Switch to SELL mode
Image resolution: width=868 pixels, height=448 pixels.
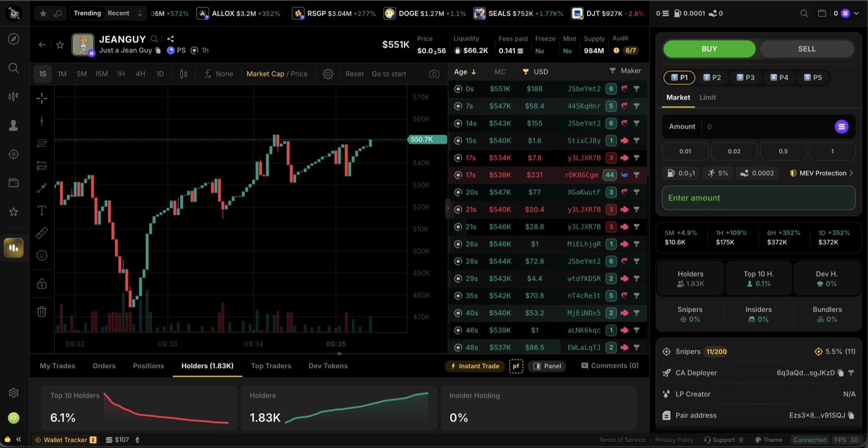coord(807,49)
